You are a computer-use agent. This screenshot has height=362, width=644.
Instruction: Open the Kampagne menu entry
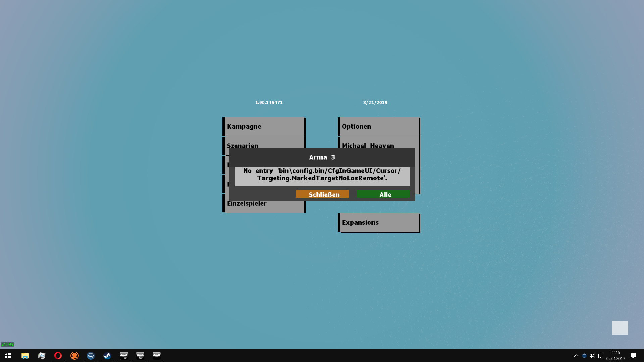(x=264, y=126)
